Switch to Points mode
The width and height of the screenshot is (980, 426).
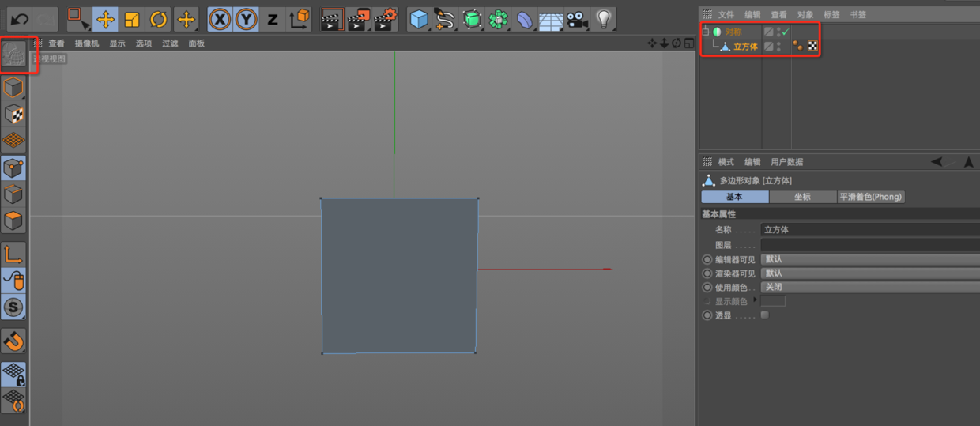pyautogui.click(x=13, y=168)
